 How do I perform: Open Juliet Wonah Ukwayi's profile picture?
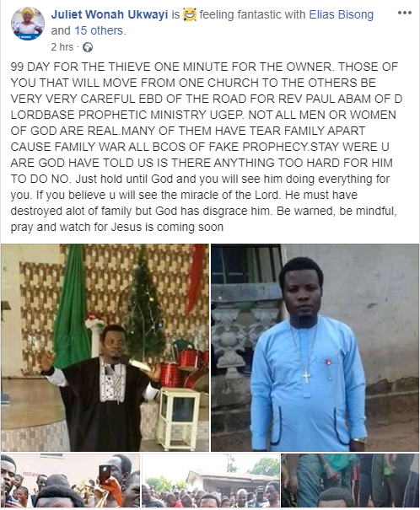pyautogui.click(x=27, y=24)
